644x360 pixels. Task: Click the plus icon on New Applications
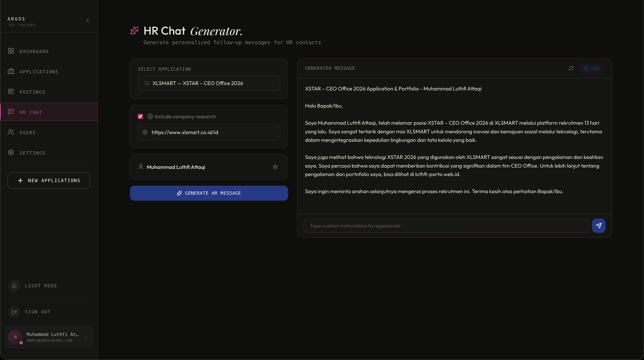21,181
